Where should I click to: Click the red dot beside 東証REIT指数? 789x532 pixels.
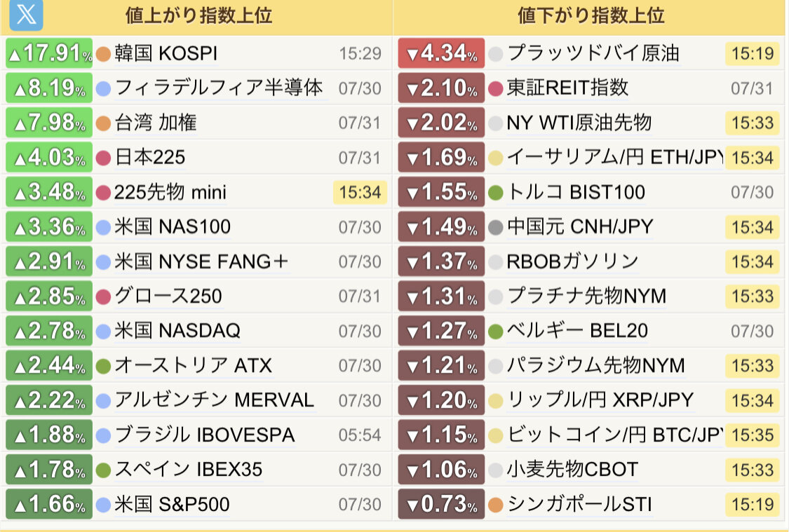496,89
